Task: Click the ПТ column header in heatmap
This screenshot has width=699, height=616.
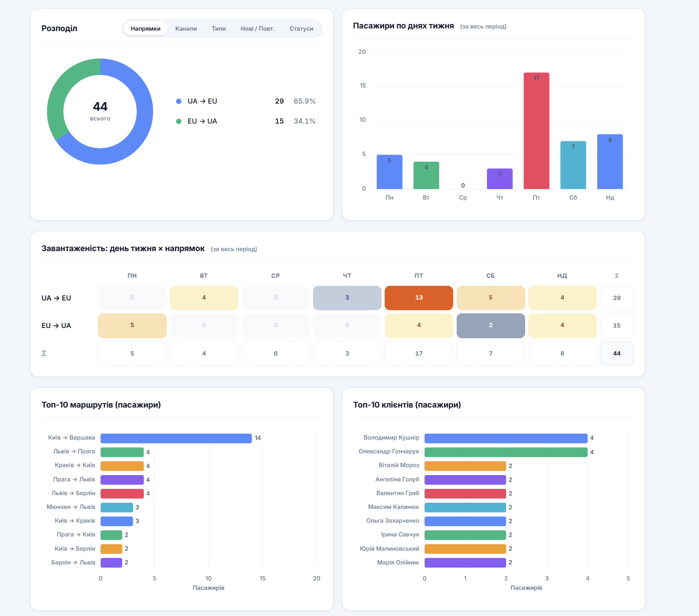Action: pos(419,276)
